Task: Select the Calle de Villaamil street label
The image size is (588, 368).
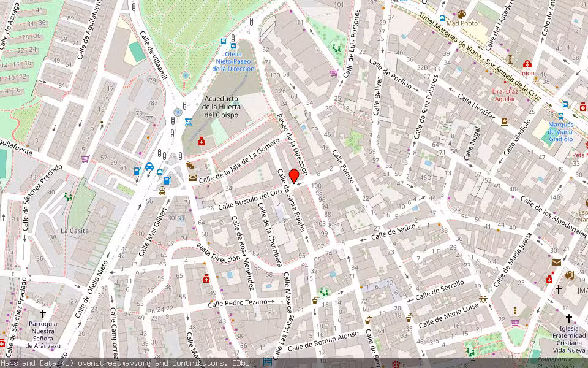Action: [153, 55]
